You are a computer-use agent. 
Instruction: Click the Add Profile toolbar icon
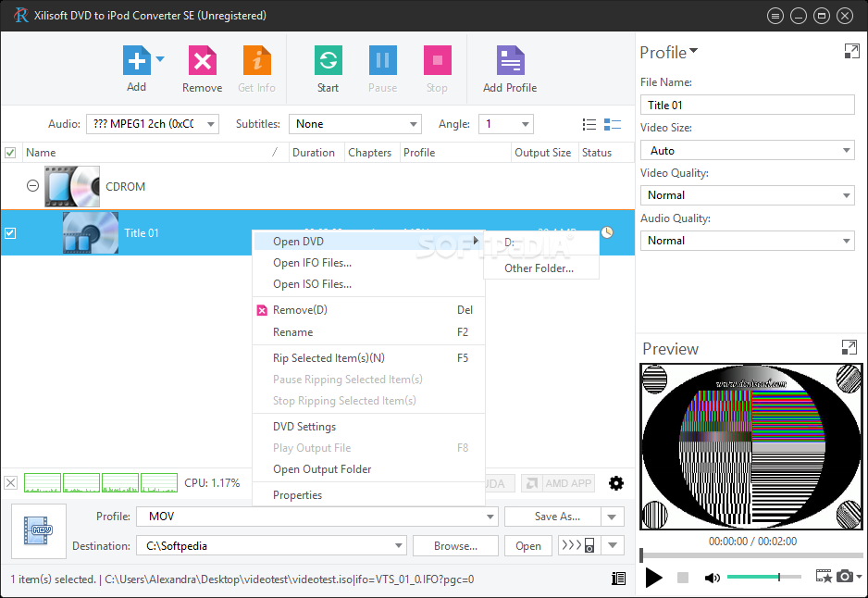pyautogui.click(x=510, y=63)
